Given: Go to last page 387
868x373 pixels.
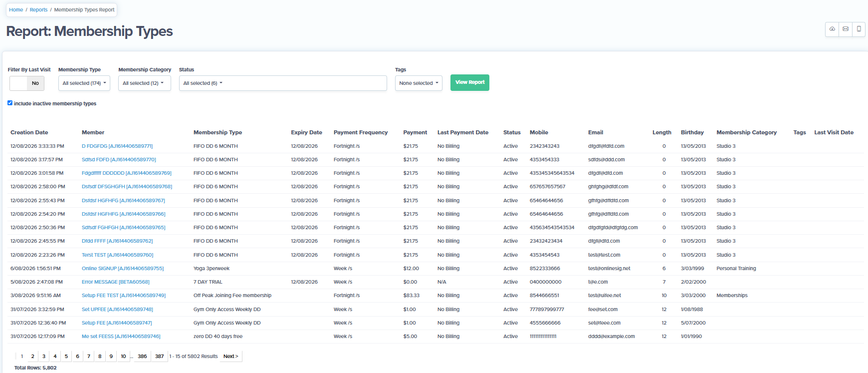Looking at the screenshot, I should pyautogui.click(x=160, y=357).
